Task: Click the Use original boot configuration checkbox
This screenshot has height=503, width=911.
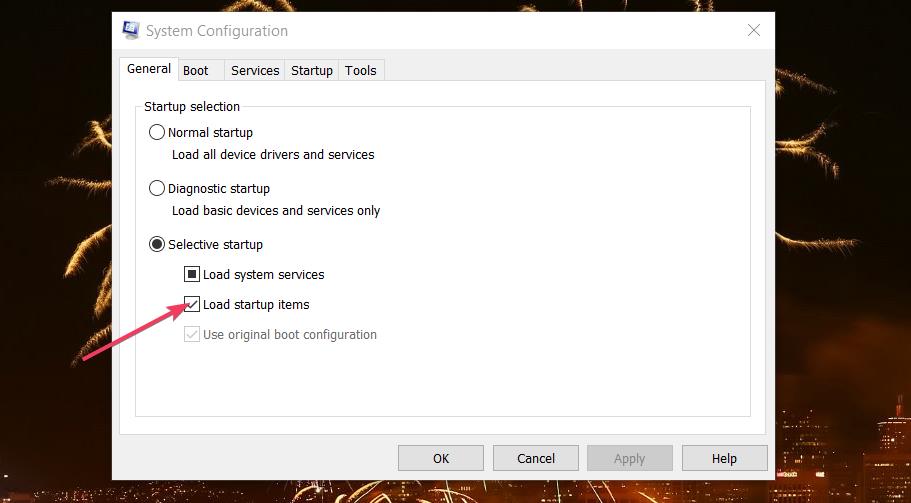Action: click(192, 334)
